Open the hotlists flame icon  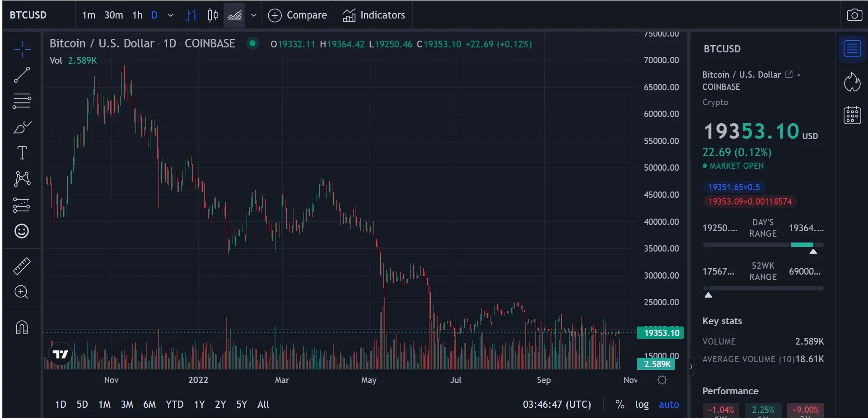click(852, 82)
